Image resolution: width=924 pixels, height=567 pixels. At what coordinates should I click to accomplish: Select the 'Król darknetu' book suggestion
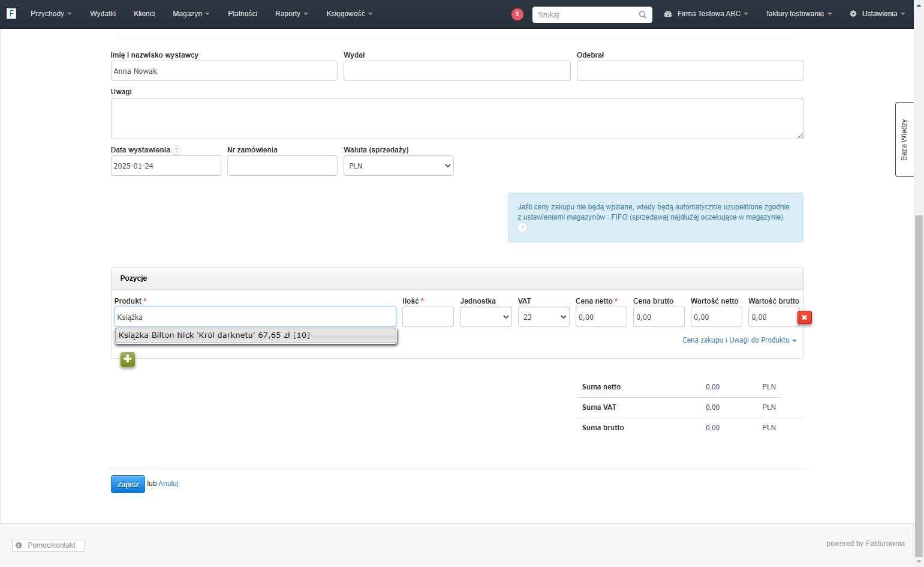point(255,335)
